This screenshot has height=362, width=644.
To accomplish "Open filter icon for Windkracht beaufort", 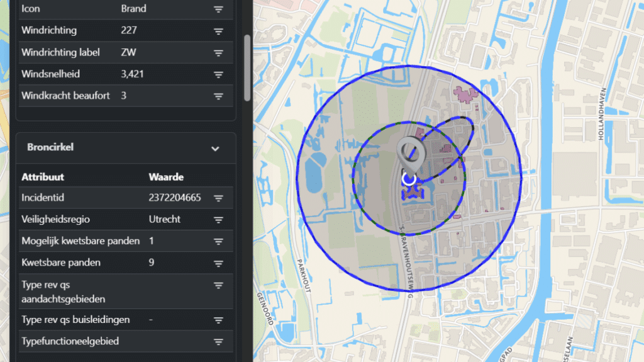I will coord(218,96).
